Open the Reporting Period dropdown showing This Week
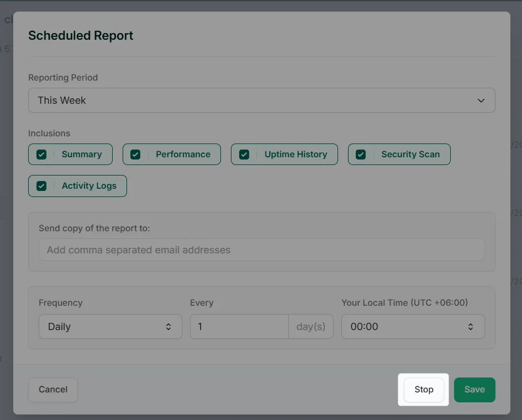Viewport: 522px width, 420px height. pos(262,100)
